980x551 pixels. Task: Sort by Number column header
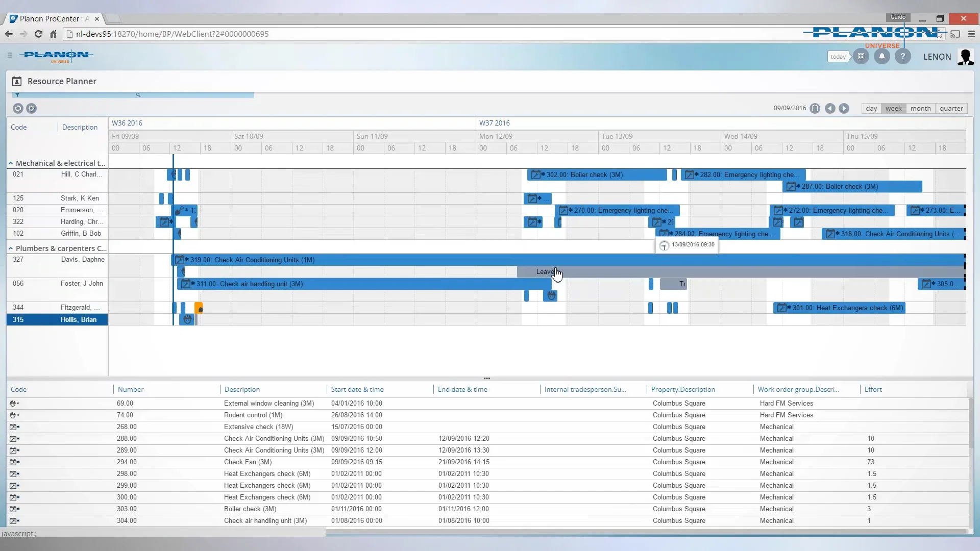pyautogui.click(x=131, y=389)
